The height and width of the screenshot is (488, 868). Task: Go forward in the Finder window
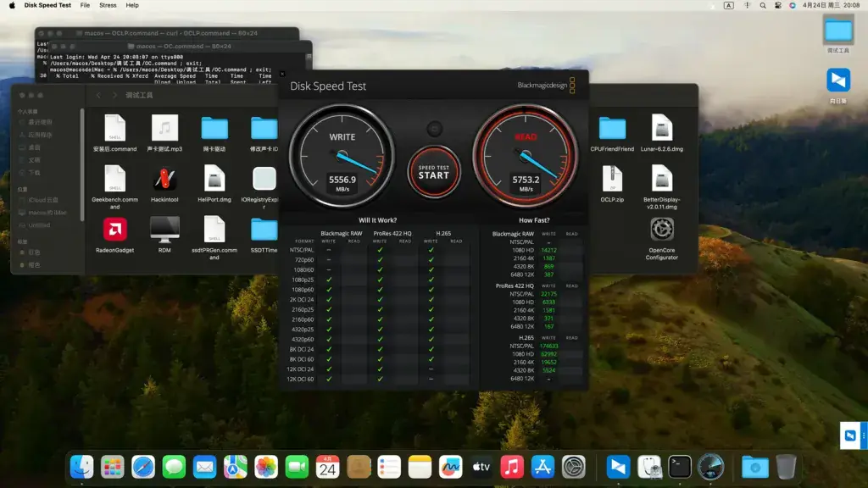[x=114, y=95]
